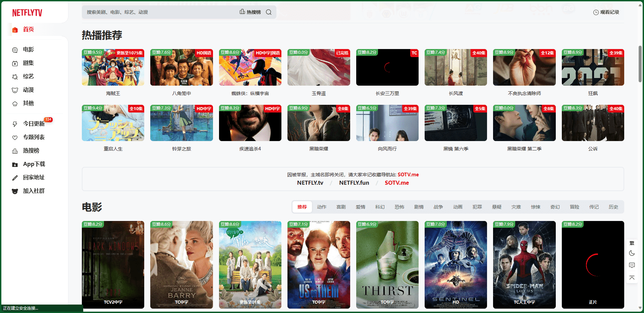Viewport: 644px width, 313px height.
Task: Open 今日更新 lightning icon in sidebar
Action: click(15, 124)
